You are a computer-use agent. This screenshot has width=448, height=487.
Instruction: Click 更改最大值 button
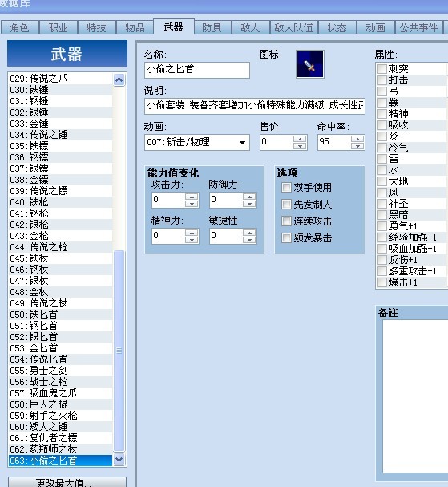67,482
